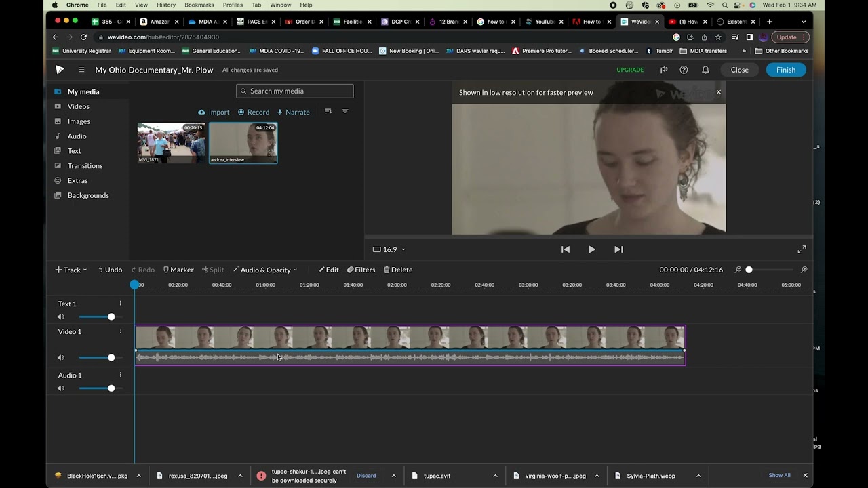Expand rexusa jpeg download options chevron
Screen dimensions: 868x488
coord(240,476)
